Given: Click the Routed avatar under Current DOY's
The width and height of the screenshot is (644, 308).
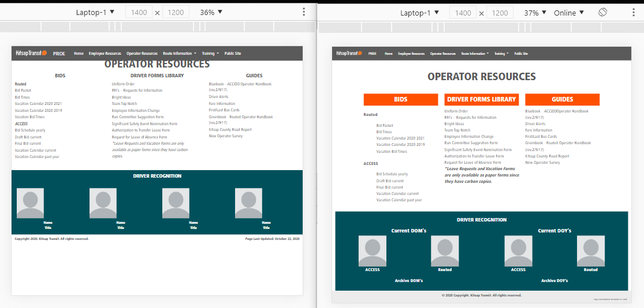Looking at the screenshot, I should (x=590, y=250).
